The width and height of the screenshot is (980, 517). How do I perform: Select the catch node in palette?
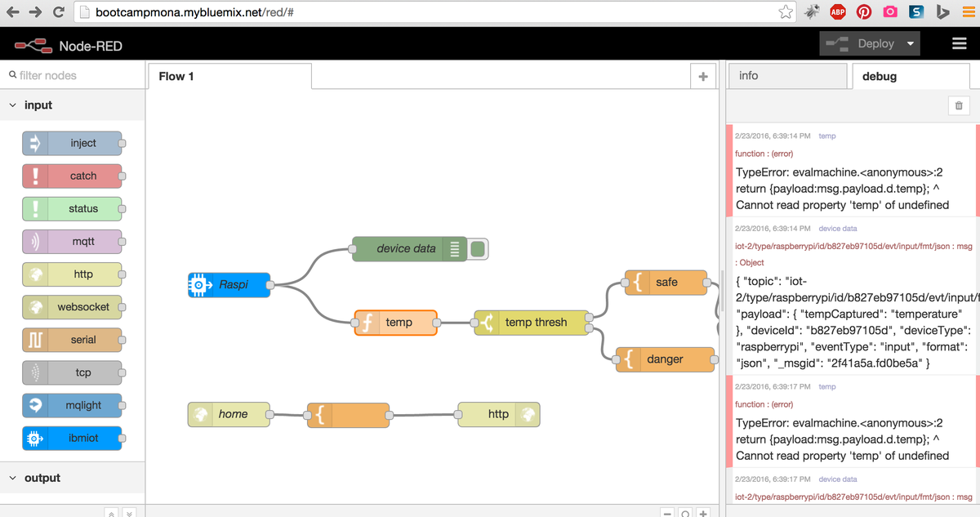[72, 176]
